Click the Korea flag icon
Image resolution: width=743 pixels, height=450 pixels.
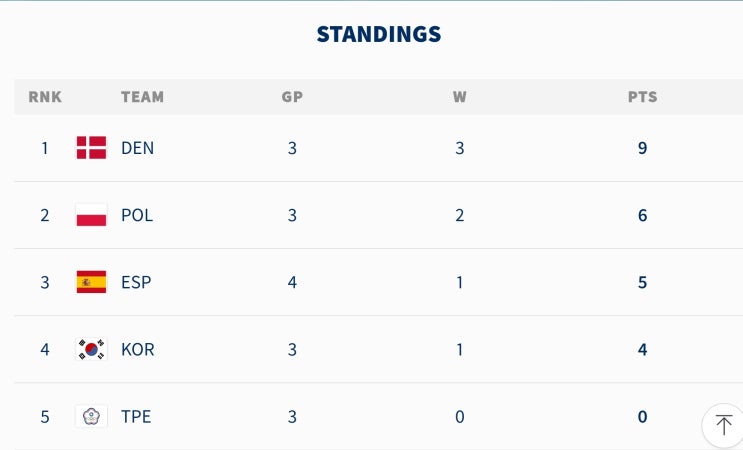[91, 350]
